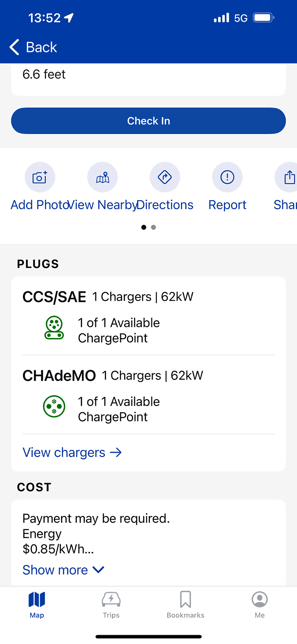Tap the Back label text
This screenshot has width=297, height=644.
click(41, 47)
